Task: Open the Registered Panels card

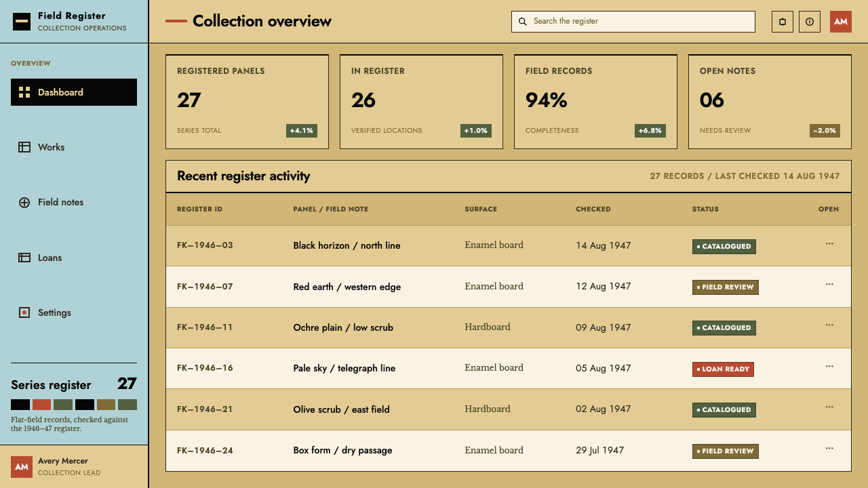Action: coord(247,102)
